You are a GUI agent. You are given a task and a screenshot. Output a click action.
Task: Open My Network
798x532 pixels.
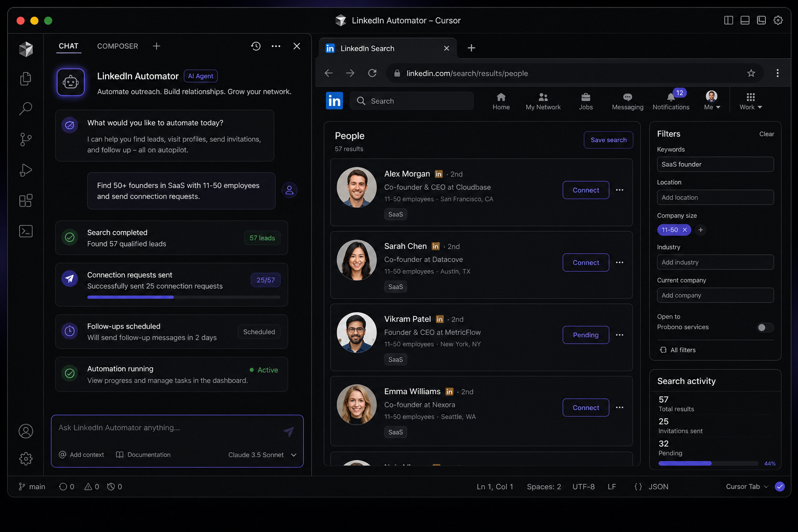tap(543, 101)
